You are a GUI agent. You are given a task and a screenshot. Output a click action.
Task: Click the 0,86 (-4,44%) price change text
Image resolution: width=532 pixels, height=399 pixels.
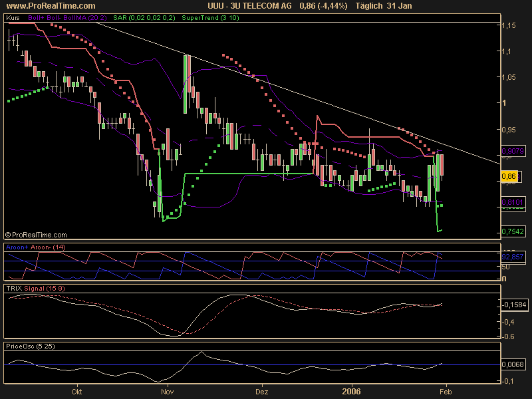pos(323,6)
